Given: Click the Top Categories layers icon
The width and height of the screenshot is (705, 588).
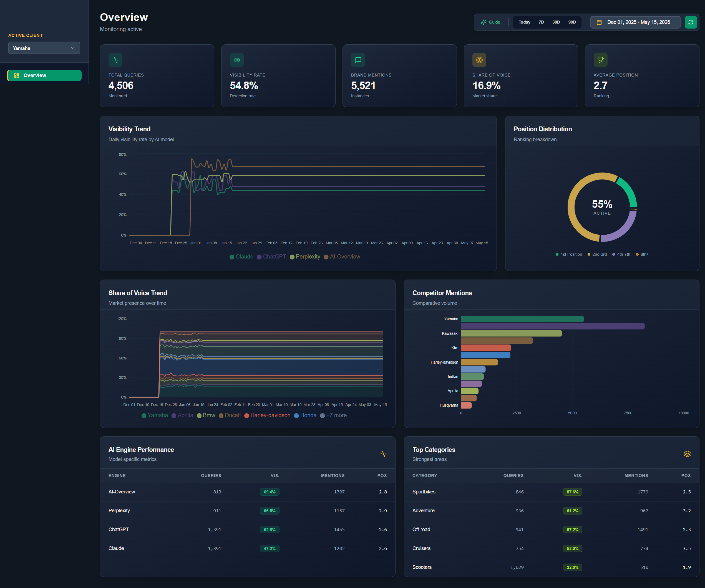Looking at the screenshot, I should [687, 454].
